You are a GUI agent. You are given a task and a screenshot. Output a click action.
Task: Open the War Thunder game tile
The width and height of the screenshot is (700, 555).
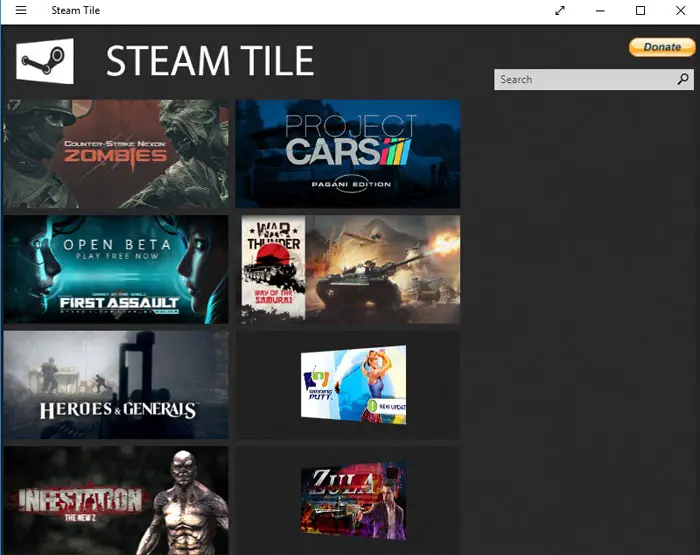pos(350,269)
